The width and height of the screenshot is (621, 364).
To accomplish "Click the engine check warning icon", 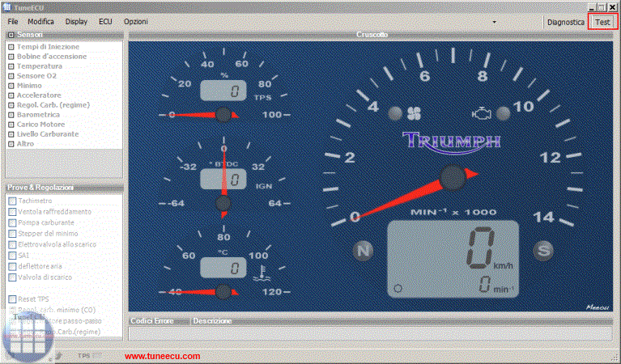I will click(x=482, y=114).
